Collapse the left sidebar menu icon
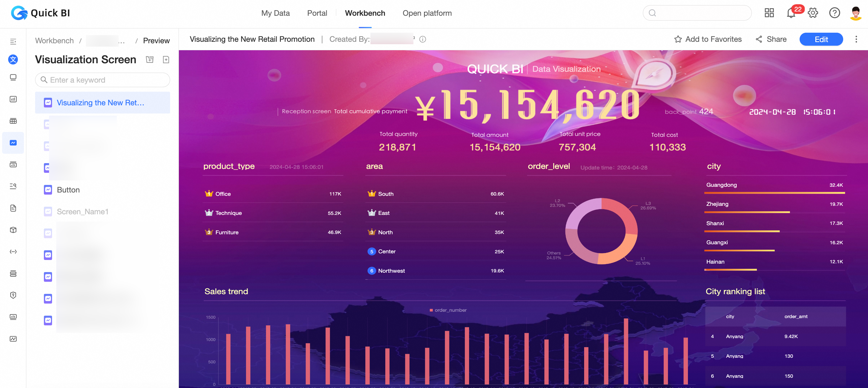This screenshot has height=388, width=868. pyautogui.click(x=13, y=41)
